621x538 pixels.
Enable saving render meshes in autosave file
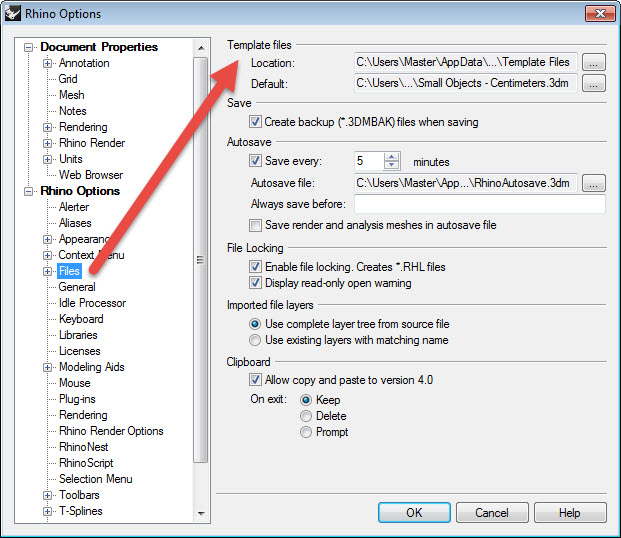point(255,225)
